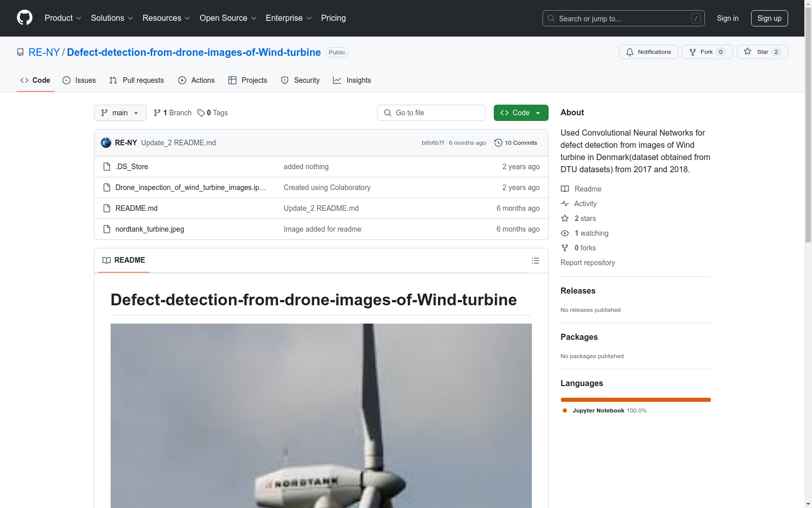Open the main branch selector
812x508 pixels.
coord(120,113)
